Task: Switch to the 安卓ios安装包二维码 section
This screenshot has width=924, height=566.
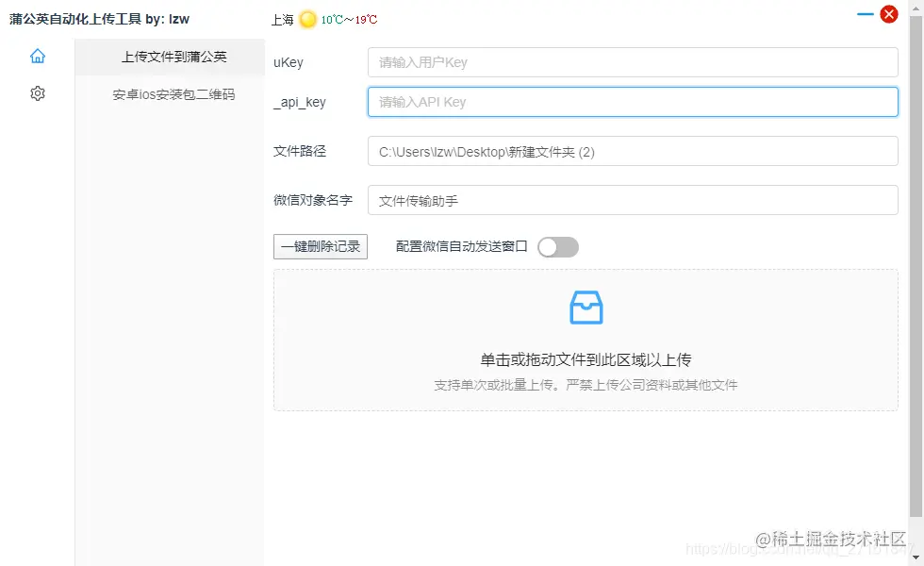Action: click(x=168, y=94)
